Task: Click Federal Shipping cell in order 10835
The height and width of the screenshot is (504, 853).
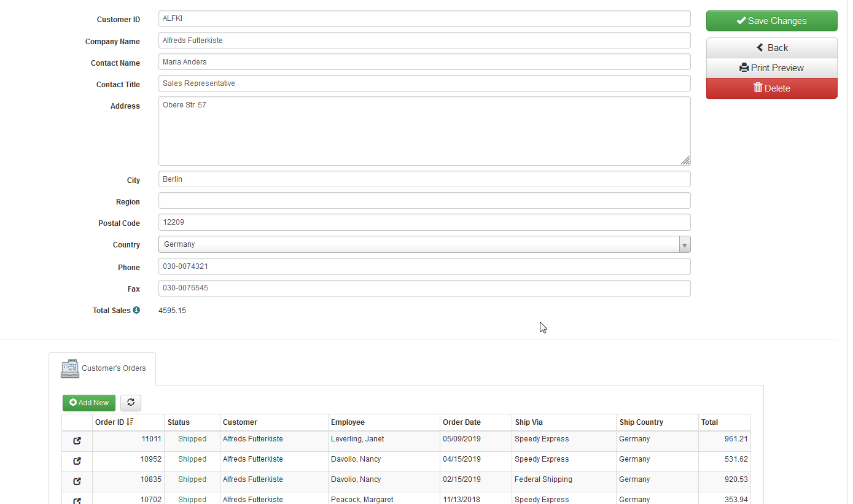Action: (564, 482)
